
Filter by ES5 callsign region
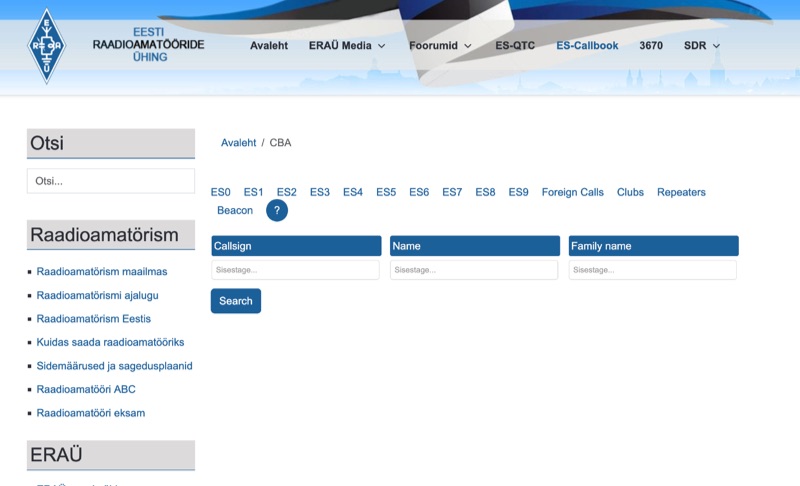click(386, 192)
